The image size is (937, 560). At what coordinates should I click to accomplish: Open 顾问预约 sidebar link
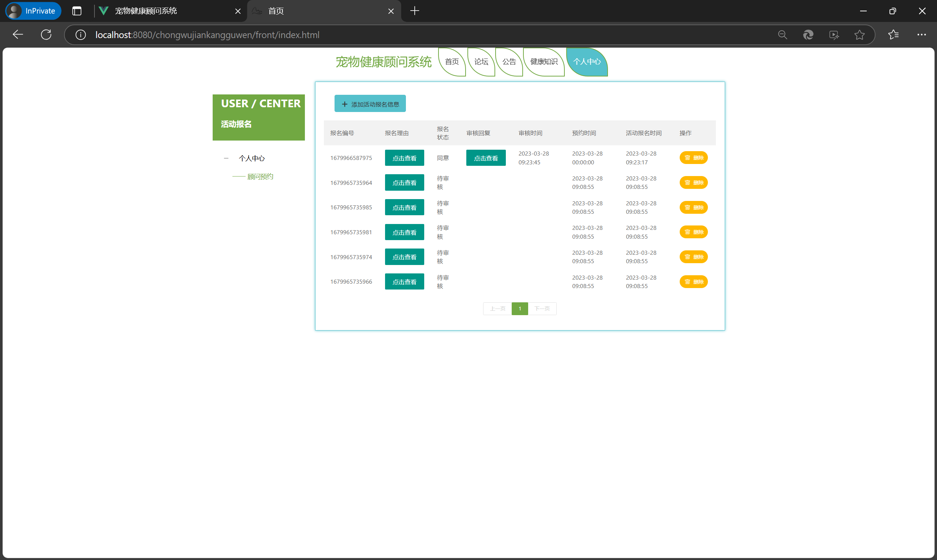pos(260,177)
